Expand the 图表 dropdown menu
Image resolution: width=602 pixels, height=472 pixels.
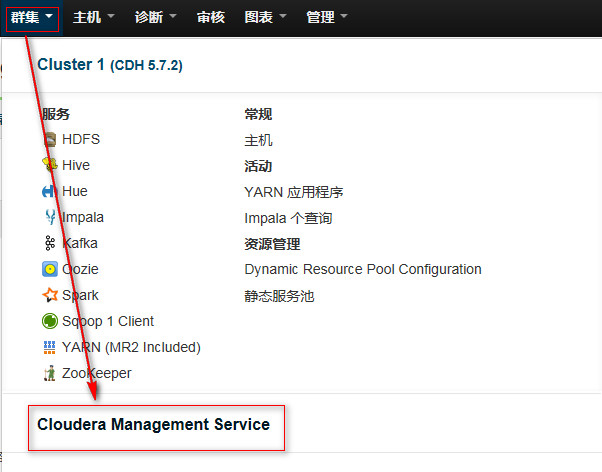265,17
